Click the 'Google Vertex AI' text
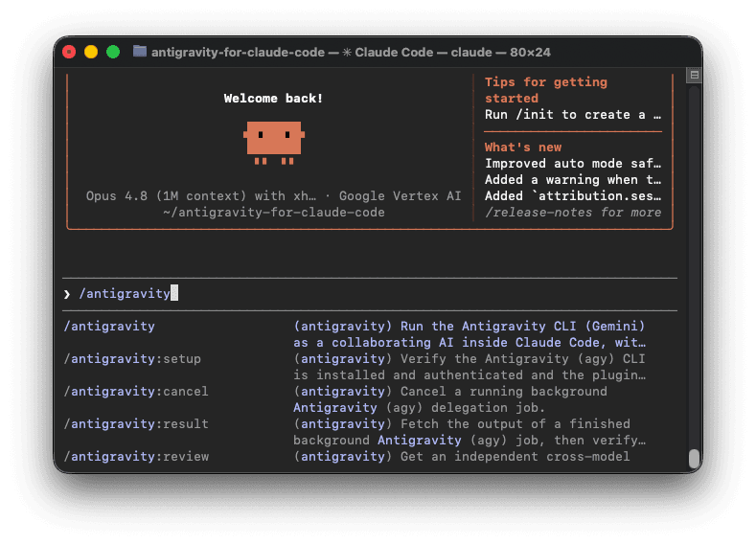This screenshot has height=544, width=756. (x=400, y=196)
